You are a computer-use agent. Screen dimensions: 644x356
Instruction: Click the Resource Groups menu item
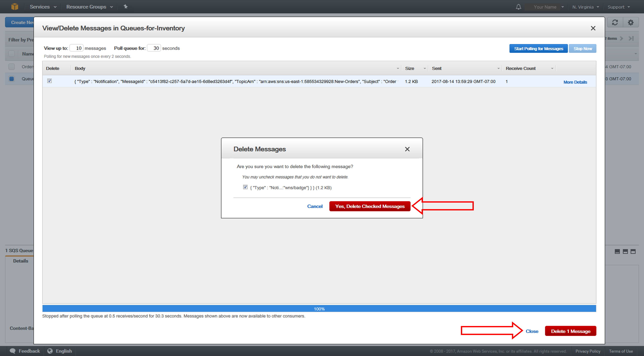88,6
